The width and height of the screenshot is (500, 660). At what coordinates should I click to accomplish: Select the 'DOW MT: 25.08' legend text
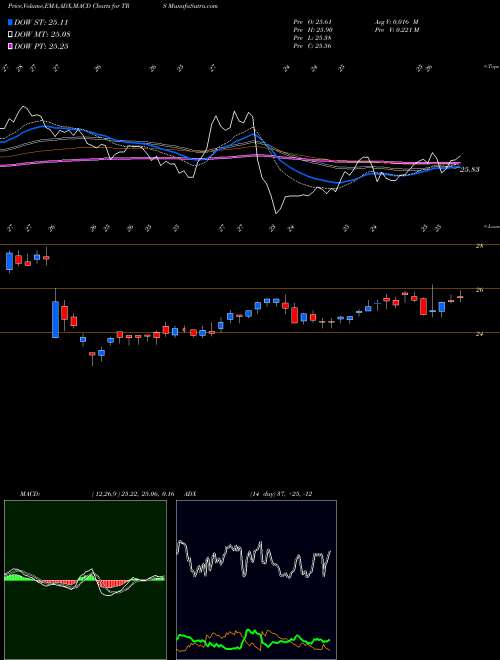coord(43,35)
